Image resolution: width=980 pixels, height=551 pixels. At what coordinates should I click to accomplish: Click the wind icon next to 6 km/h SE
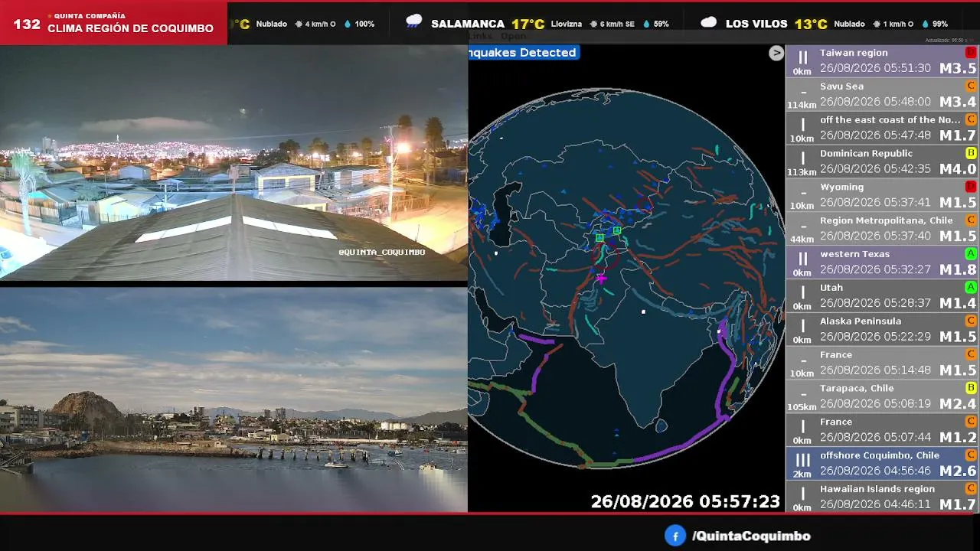click(593, 24)
